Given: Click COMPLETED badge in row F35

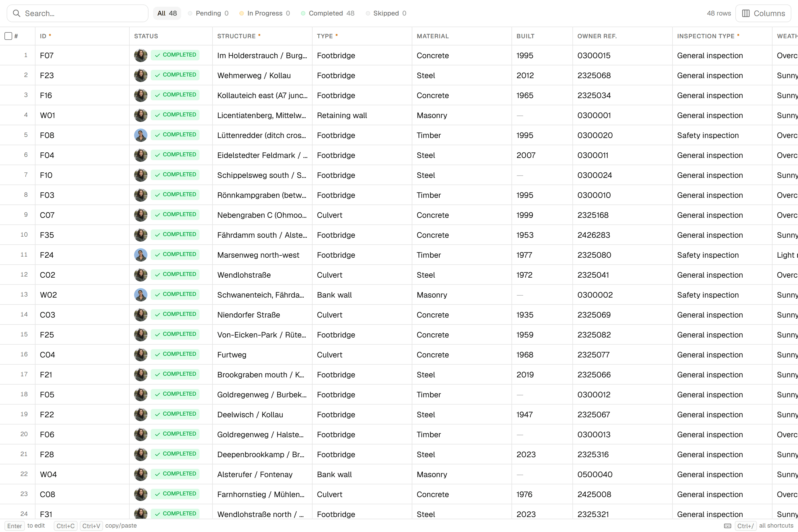Looking at the screenshot, I should click(175, 235).
